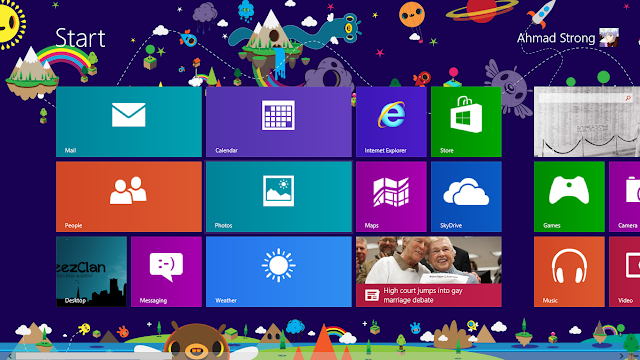This screenshot has height=360, width=640.
Task: Open the Music tile
Action: coord(569,271)
